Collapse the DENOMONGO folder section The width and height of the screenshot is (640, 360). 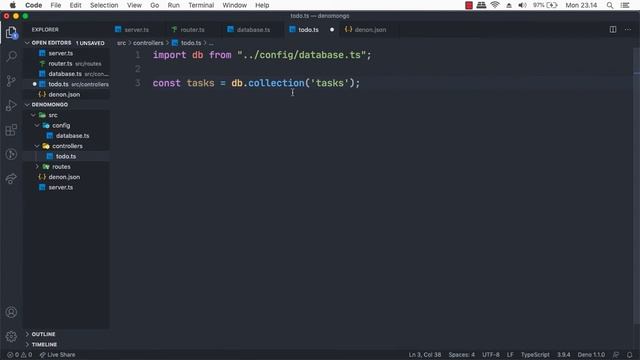[27, 104]
